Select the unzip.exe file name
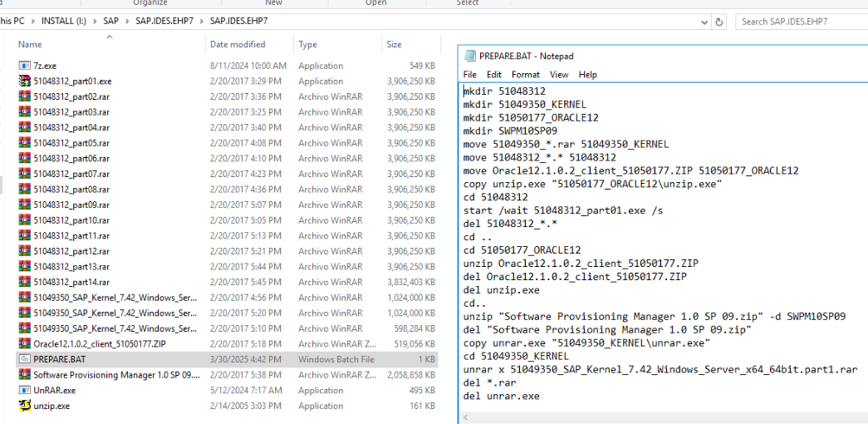Image resolution: width=868 pixels, height=424 pixels. [x=51, y=406]
